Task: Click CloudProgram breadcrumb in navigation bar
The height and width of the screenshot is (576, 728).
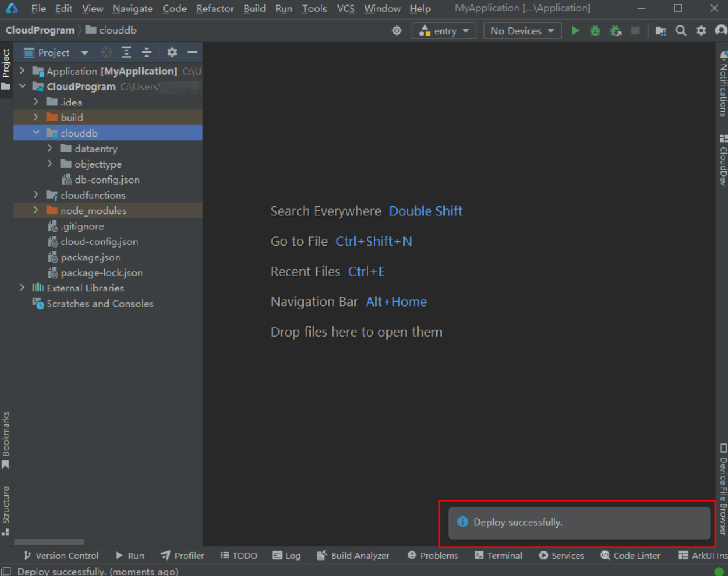Action: (x=40, y=30)
